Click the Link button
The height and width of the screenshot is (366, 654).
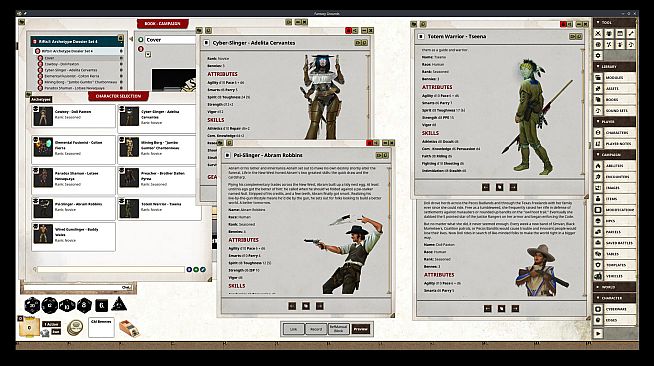(x=294, y=329)
